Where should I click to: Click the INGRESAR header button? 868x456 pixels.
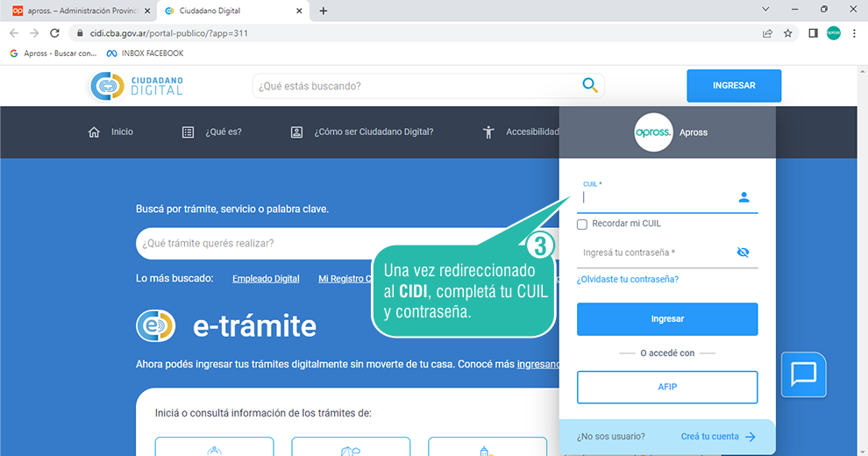tap(734, 86)
